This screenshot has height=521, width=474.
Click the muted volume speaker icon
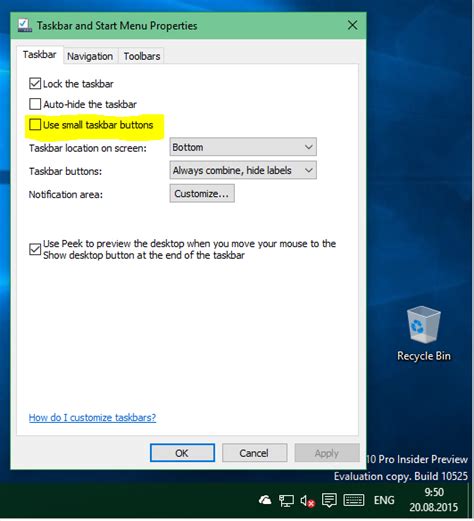(307, 501)
